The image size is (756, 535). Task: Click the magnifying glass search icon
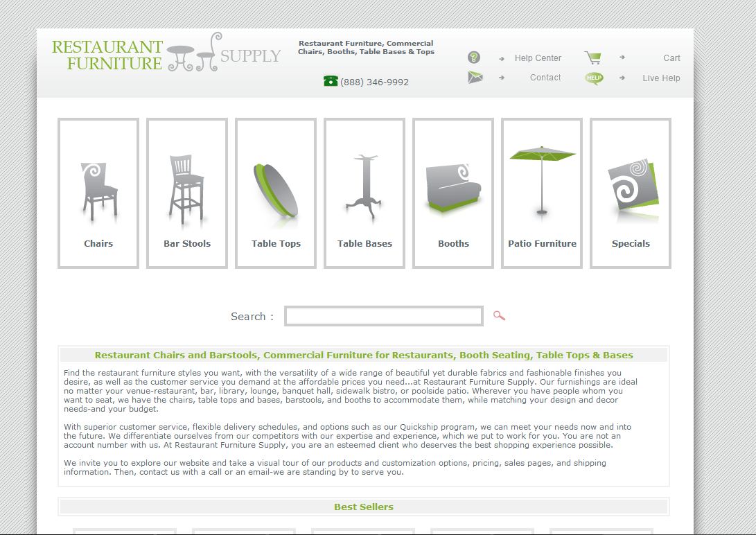tap(498, 316)
